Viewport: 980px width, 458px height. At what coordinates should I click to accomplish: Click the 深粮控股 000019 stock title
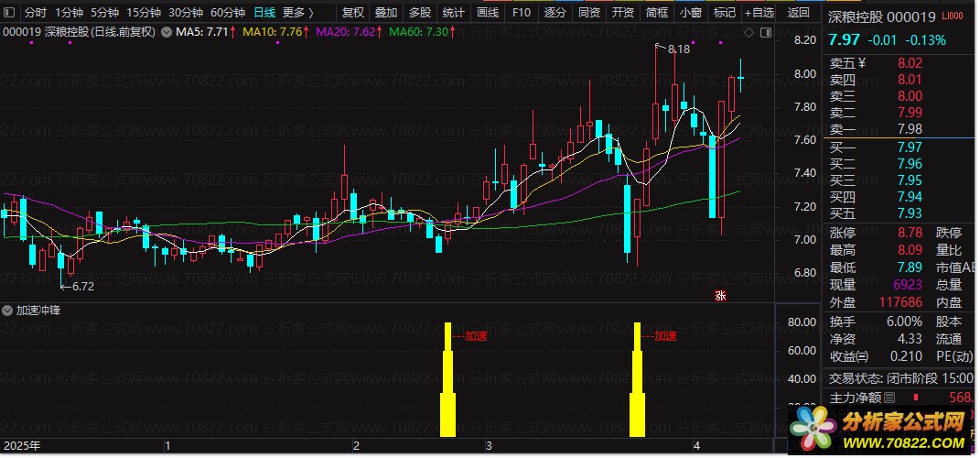(x=882, y=16)
